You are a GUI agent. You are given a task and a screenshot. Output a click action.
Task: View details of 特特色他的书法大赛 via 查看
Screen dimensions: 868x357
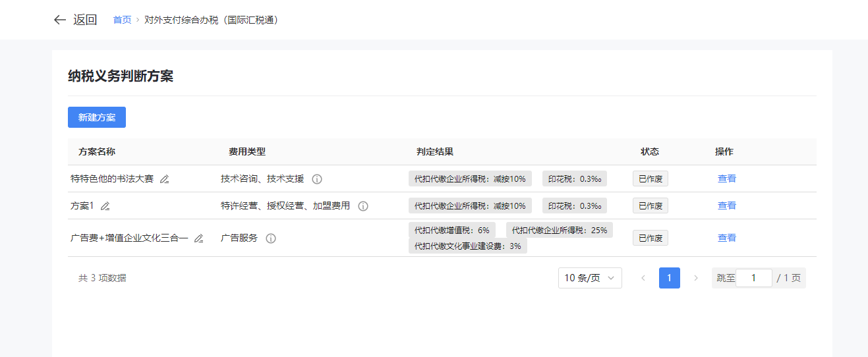tap(726, 178)
